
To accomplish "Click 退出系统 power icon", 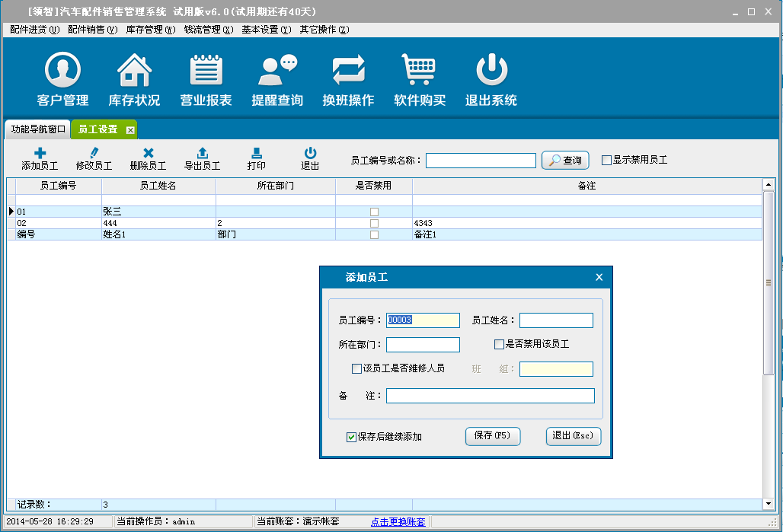I will click(491, 71).
